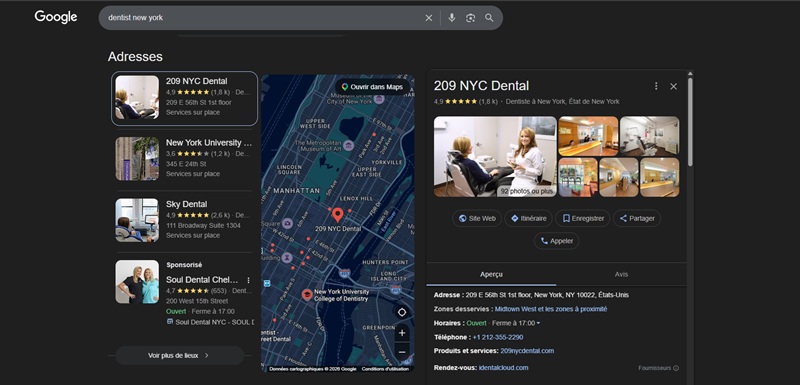This screenshot has width=800, height=385.
Task: Switch to the Aperçu tab
Action: (x=491, y=274)
